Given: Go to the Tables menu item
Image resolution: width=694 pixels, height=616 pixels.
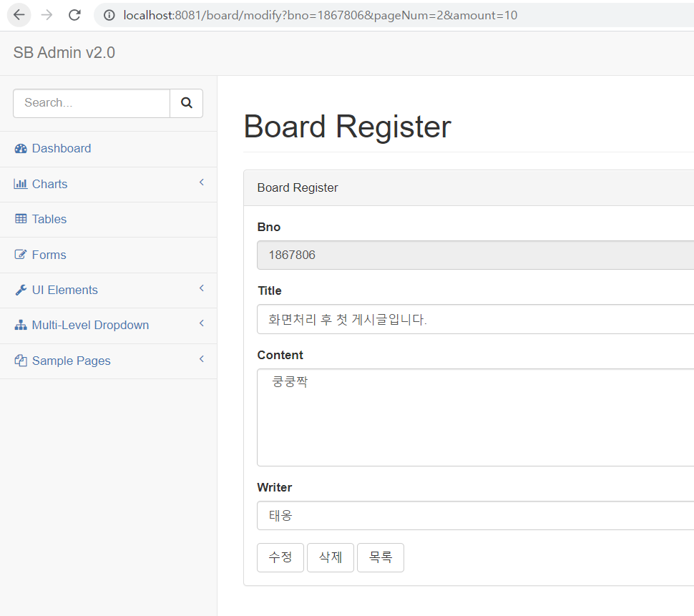Looking at the screenshot, I should 109,220.
